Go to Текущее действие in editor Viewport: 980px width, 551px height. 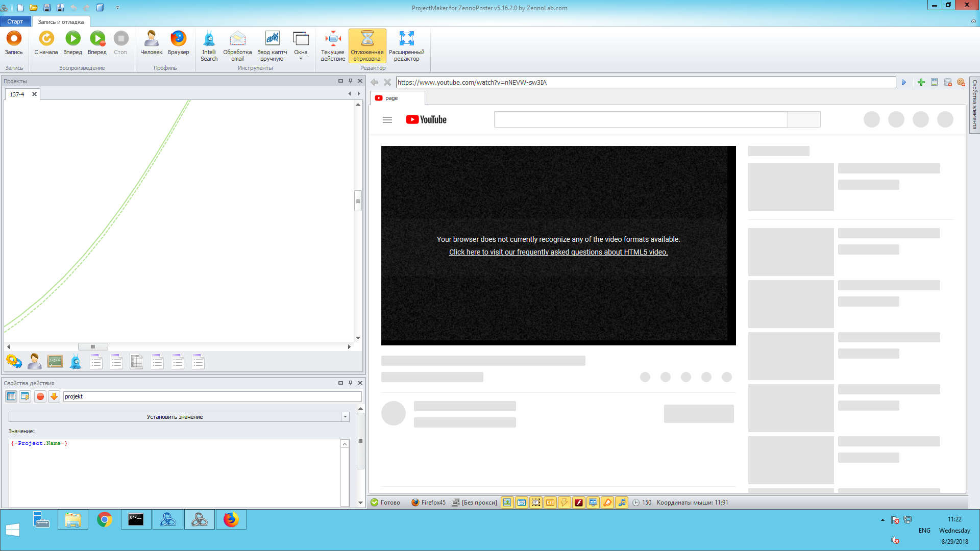(333, 46)
